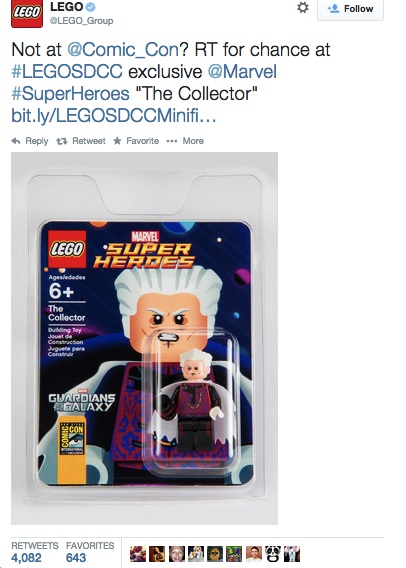Open the @LEGO_Group handle
Viewport: 406px width, 568px height.
pyautogui.click(x=81, y=21)
